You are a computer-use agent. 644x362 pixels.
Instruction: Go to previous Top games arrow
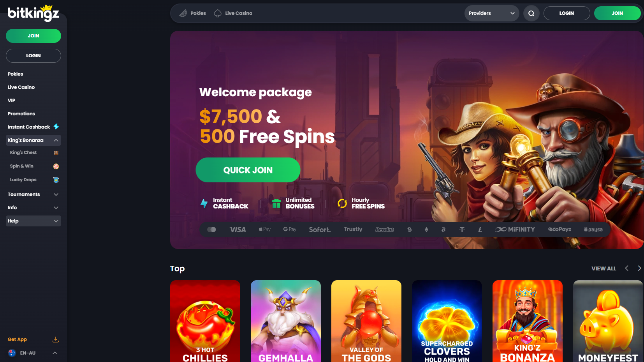tap(626, 268)
